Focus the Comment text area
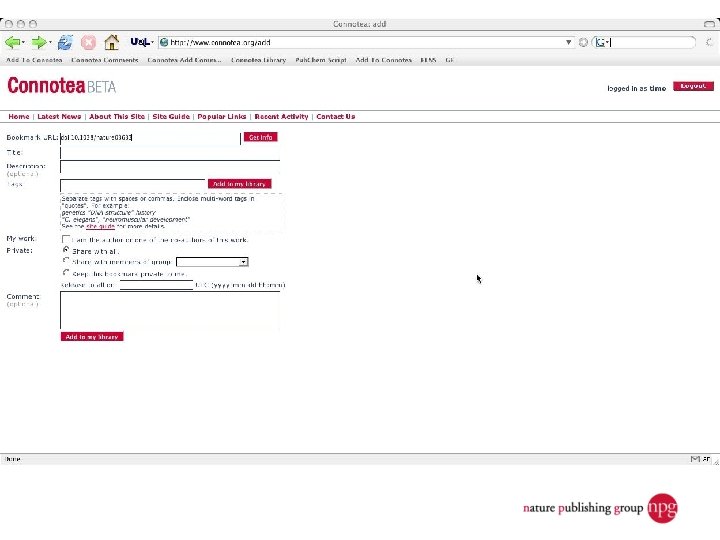This screenshot has height=540, width=720. (170, 310)
